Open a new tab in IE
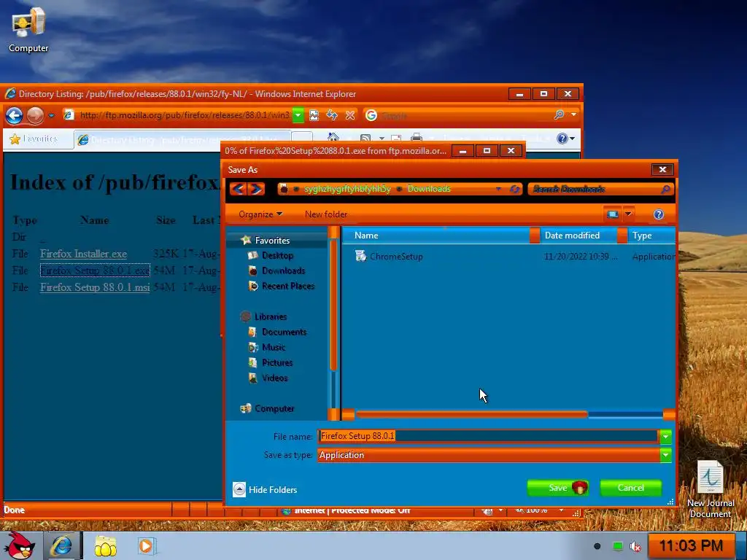This screenshot has width=747, height=560. click(x=301, y=138)
